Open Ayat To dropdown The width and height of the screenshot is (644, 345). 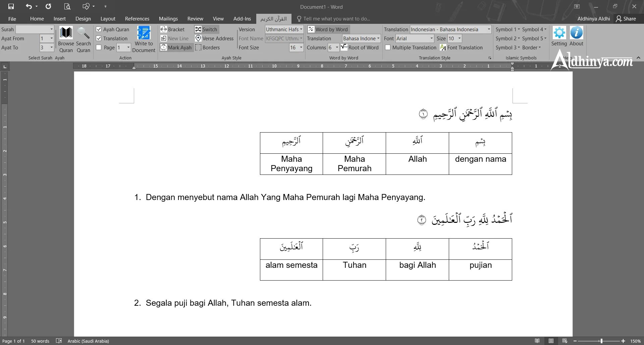51,48
